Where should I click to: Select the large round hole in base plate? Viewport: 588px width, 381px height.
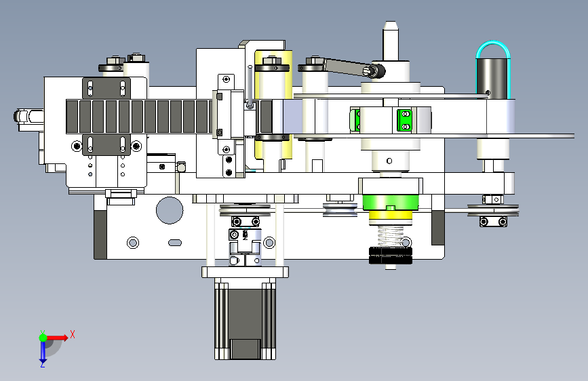[170, 210]
